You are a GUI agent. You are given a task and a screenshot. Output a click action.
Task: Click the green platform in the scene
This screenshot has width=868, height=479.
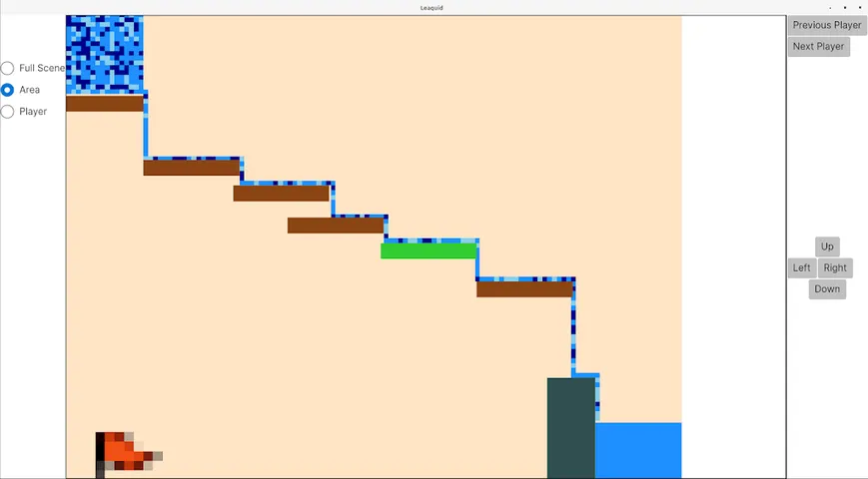tap(429, 250)
